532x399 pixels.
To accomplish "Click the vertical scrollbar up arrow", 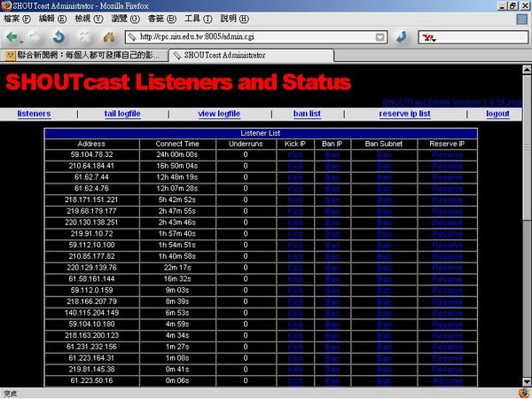I will (x=527, y=69).
